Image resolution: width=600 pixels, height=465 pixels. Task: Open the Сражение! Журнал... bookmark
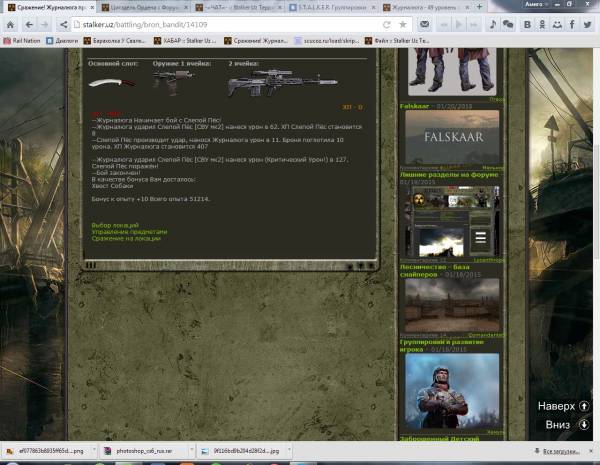coord(256,41)
